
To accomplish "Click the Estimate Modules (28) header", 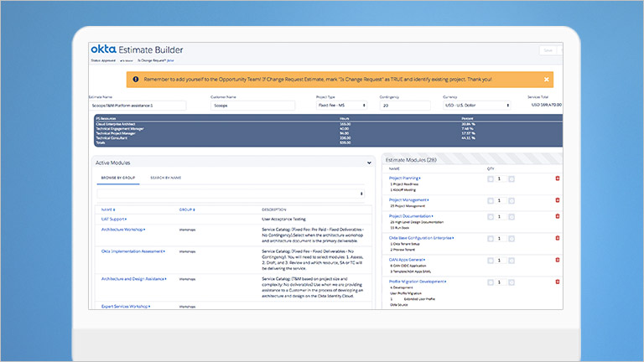I will coord(411,160).
